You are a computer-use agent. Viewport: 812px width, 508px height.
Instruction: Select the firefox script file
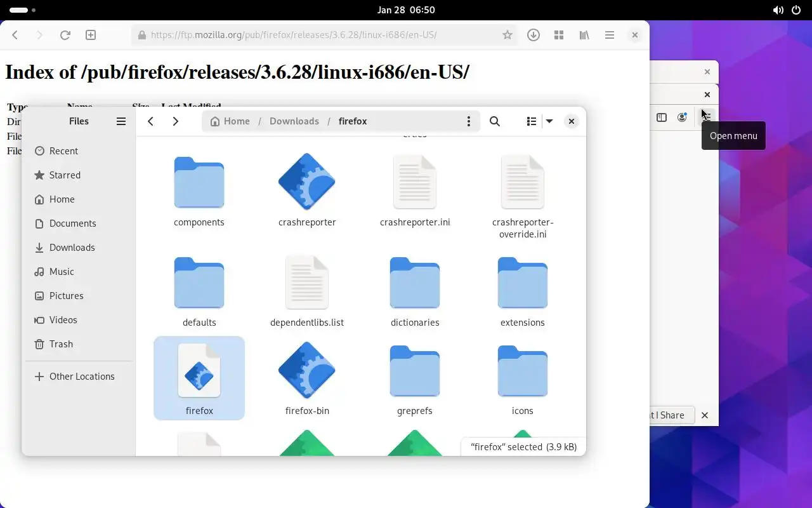199,378
